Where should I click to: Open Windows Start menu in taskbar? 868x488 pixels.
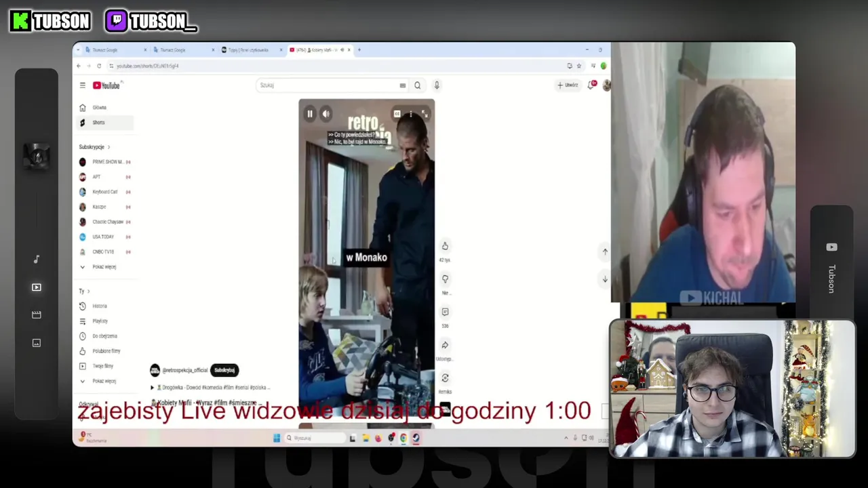coord(277,439)
